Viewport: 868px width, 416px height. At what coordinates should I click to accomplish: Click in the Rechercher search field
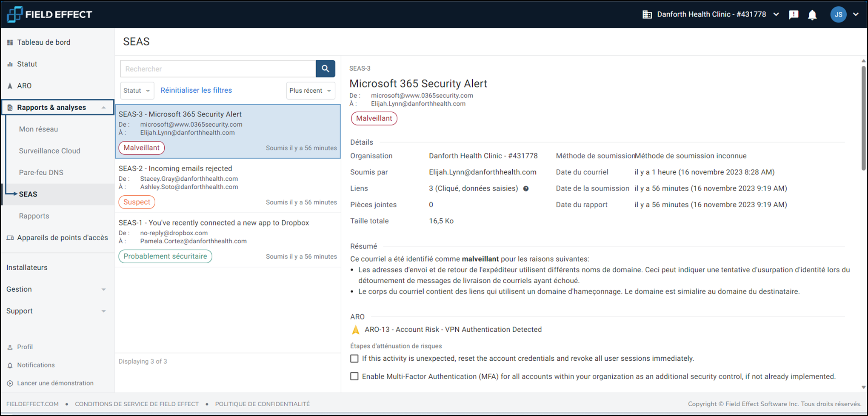click(x=218, y=68)
